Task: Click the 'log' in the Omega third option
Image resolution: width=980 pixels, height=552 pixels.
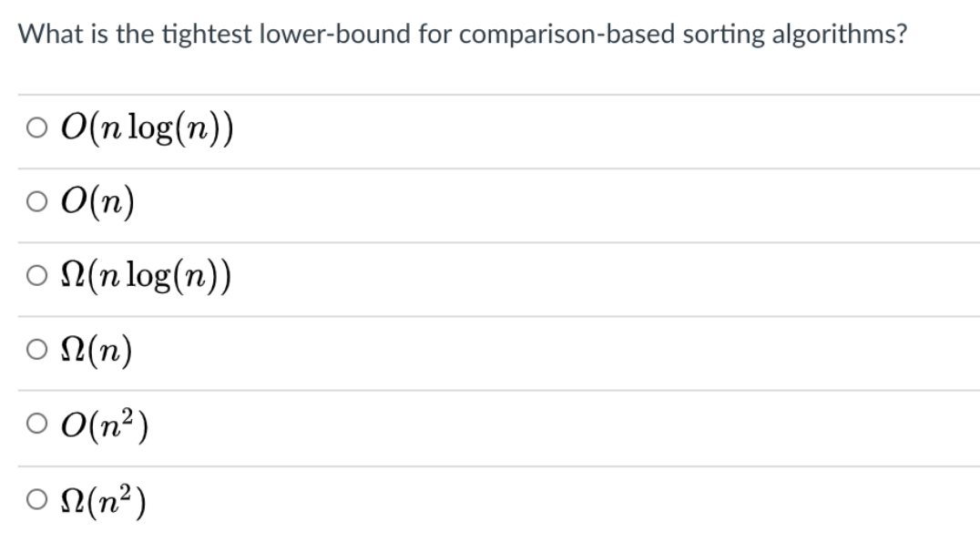Action: click(x=148, y=277)
